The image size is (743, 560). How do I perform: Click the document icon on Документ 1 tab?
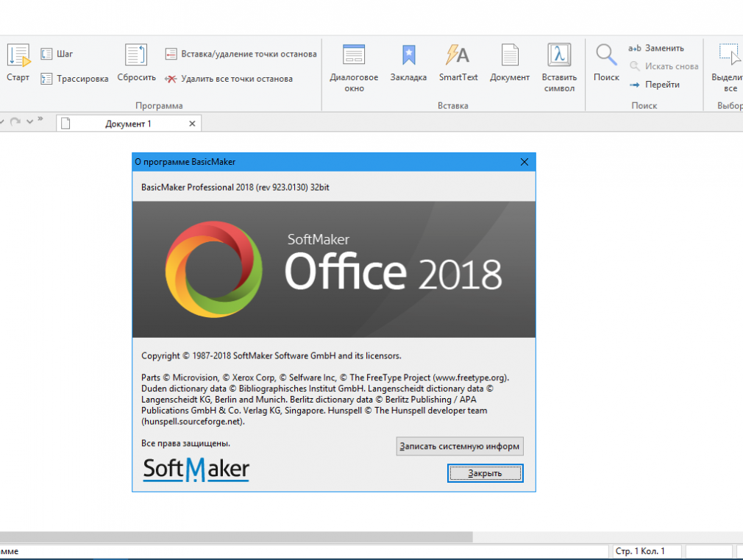66,124
